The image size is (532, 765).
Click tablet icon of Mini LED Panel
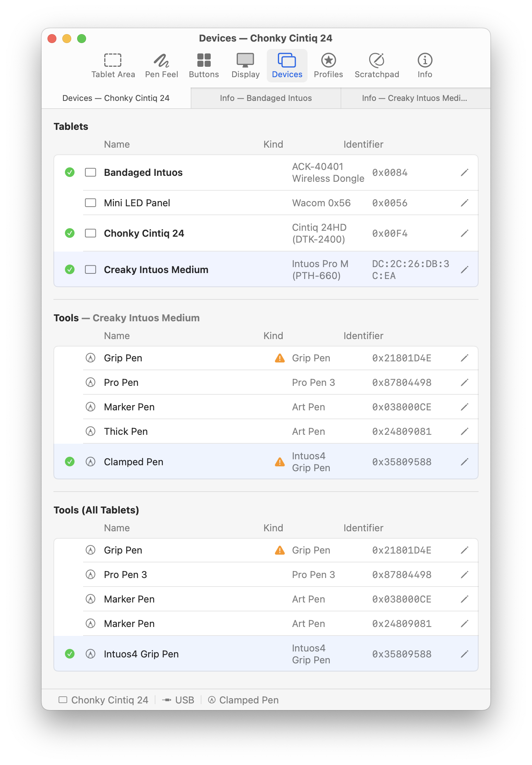(91, 203)
